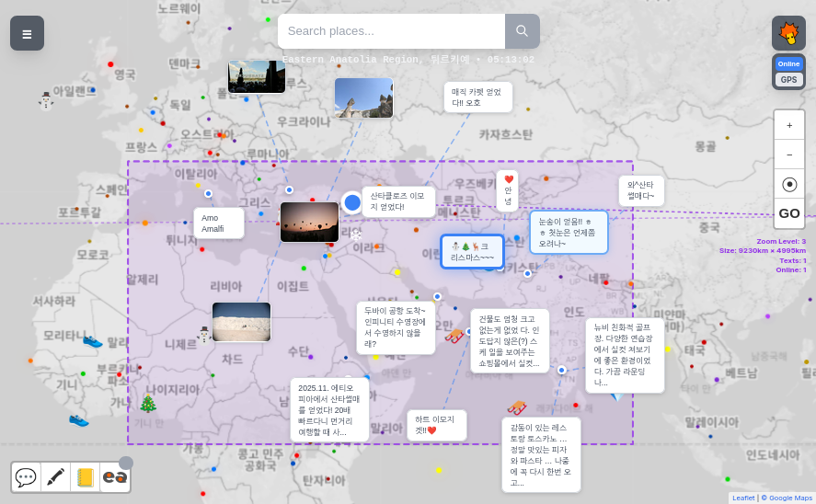The height and width of the screenshot is (504, 816).
Task: Click the sled emoji near Arabian Sea
Action: [454, 336]
